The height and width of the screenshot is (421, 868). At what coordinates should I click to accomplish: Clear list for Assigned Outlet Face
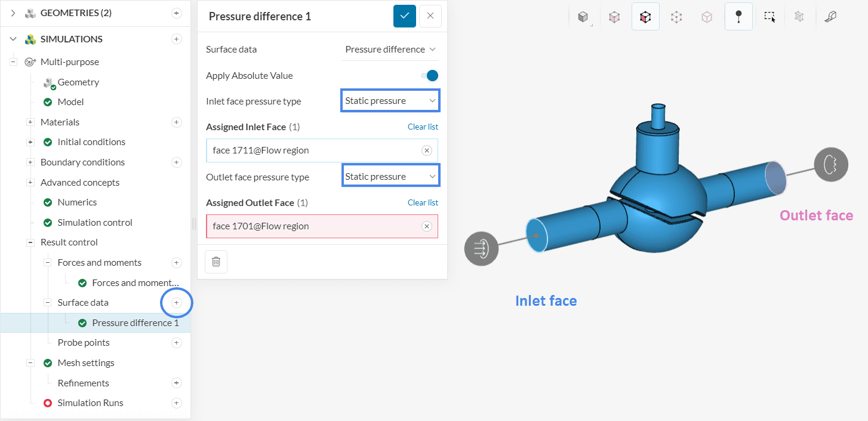coord(423,202)
